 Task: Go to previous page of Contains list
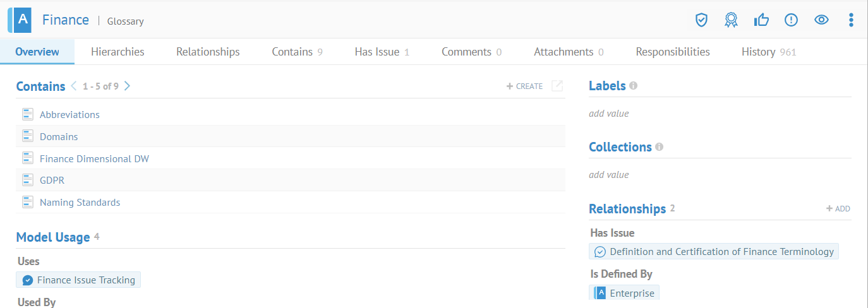click(74, 86)
